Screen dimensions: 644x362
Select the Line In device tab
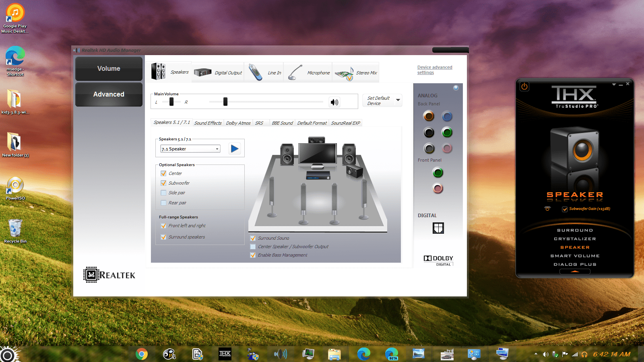[264, 72]
